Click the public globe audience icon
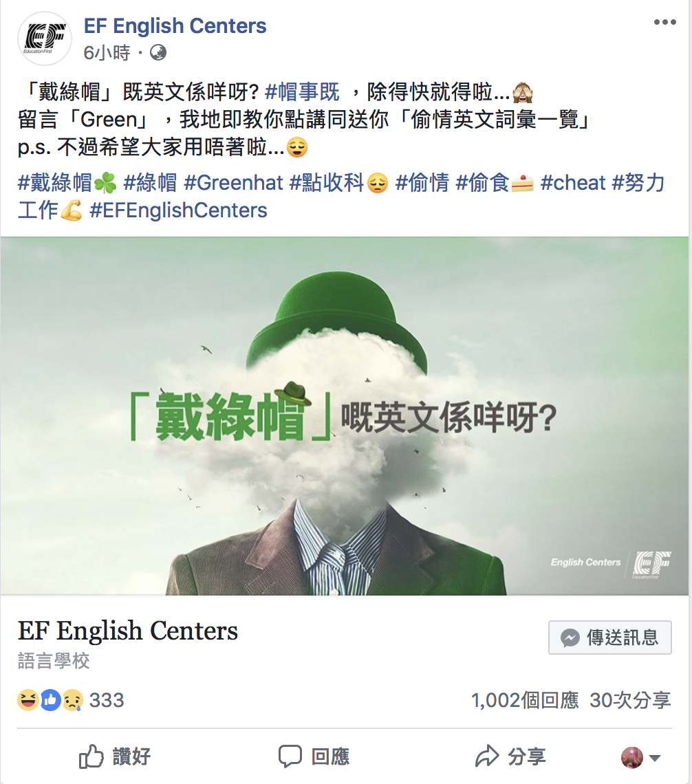This screenshot has width=692, height=784. point(158,52)
